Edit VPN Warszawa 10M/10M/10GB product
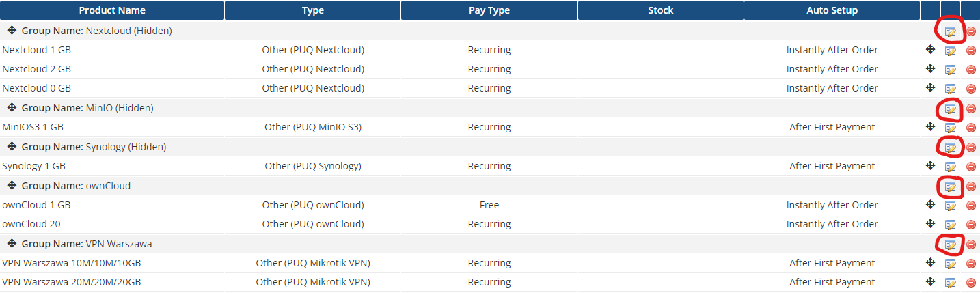The height and width of the screenshot is (293, 980). click(x=951, y=264)
